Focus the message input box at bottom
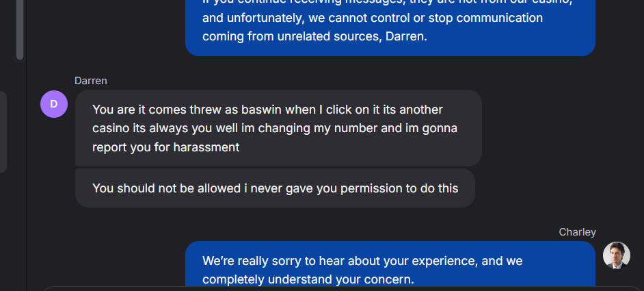 coord(342,288)
